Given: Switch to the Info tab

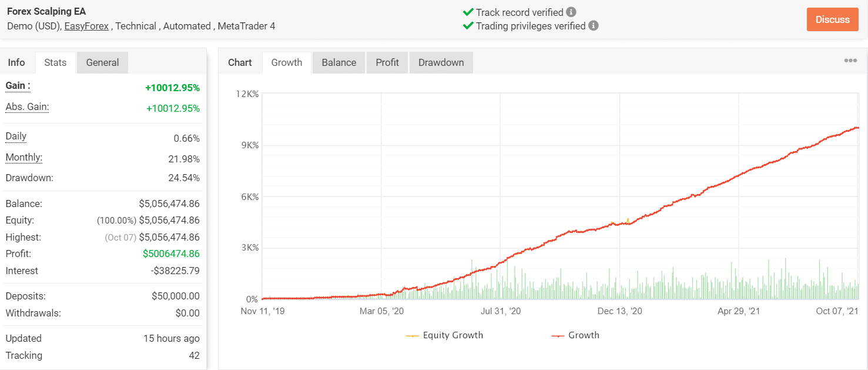Looking at the screenshot, I should [17, 62].
